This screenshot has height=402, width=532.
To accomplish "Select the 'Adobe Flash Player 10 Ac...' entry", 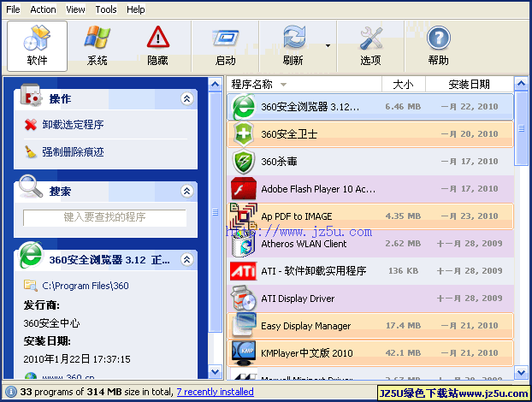I will coord(318,189).
